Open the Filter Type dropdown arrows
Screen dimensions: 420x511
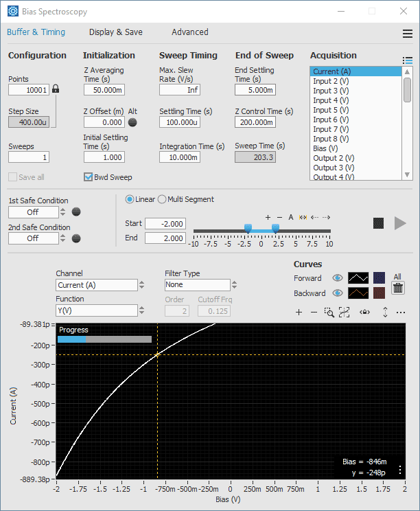point(235,285)
